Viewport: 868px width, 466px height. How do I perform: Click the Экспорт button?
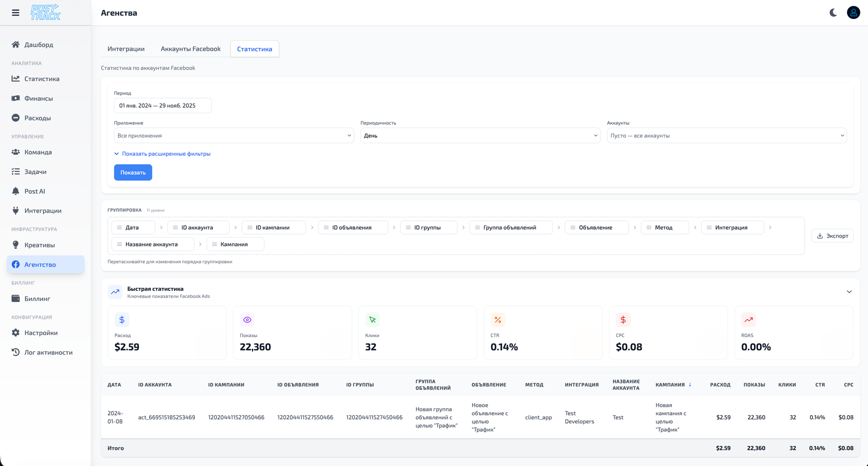(832, 236)
